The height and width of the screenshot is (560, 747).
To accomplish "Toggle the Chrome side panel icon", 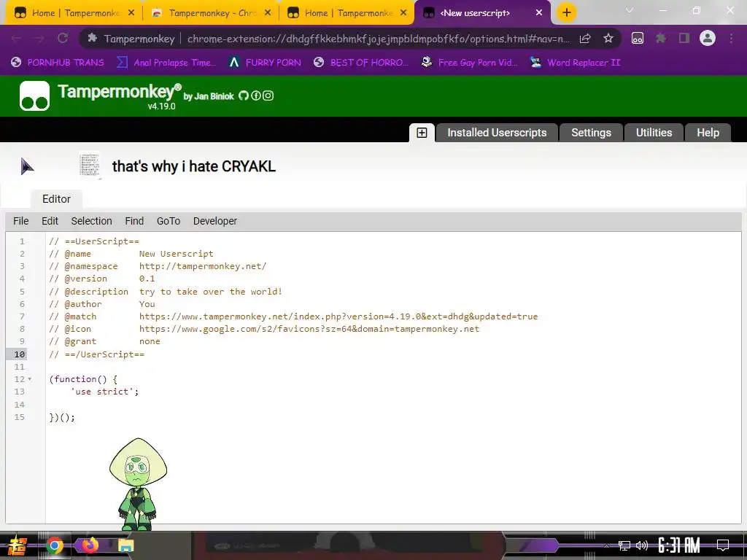I will pos(684,39).
